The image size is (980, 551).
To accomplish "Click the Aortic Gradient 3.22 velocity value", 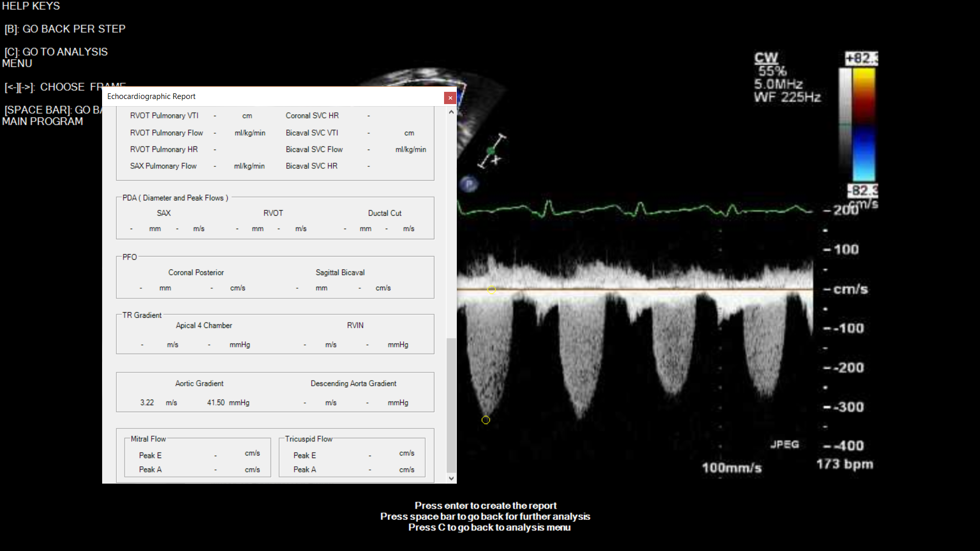I will [x=147, y=403].
